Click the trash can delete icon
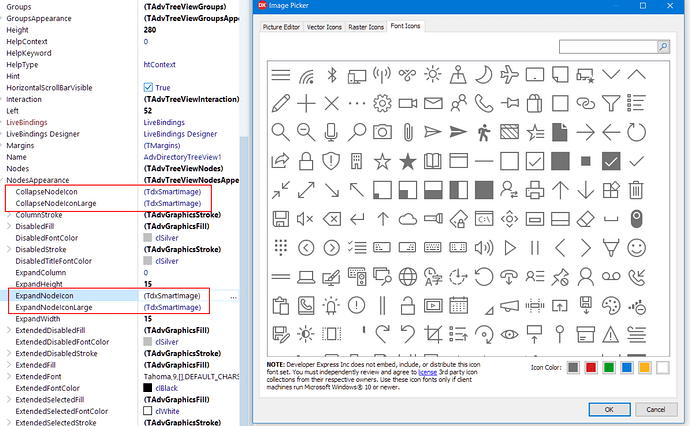This screenshot has height=426, width=690. (637, 189)
